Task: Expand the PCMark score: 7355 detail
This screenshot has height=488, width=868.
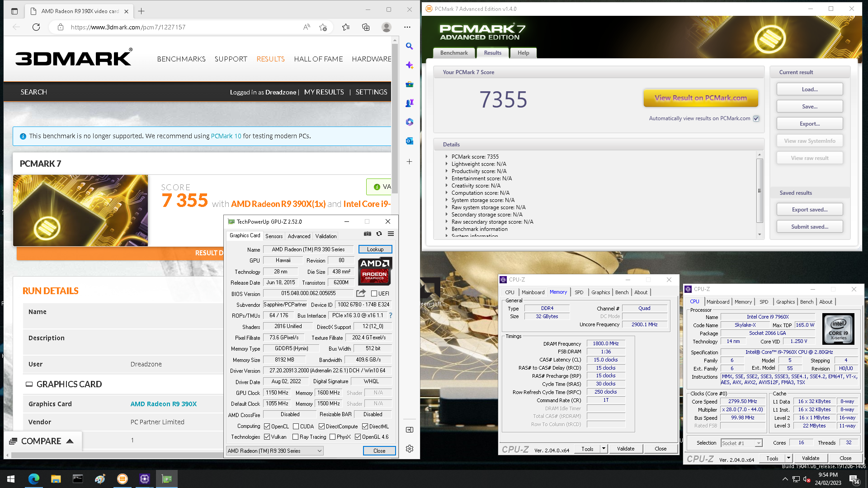Action: point(447,157)
